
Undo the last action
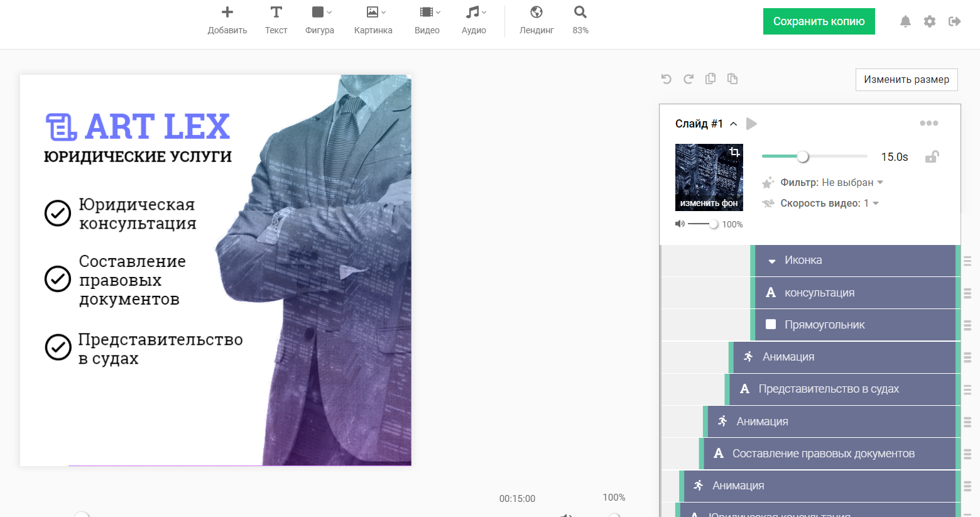click(667, 79)
